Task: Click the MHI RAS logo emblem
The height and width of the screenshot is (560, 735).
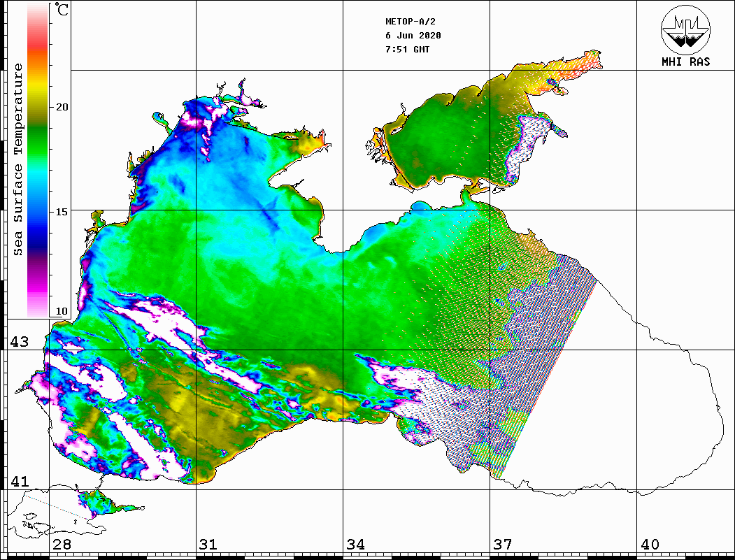Action: click(x=685, y=29)
